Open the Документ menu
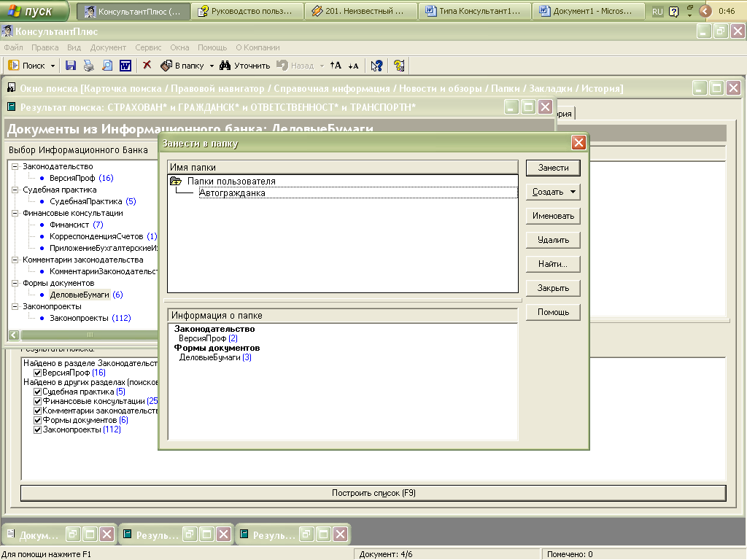 pyautogui.click(x=108, y=47)
